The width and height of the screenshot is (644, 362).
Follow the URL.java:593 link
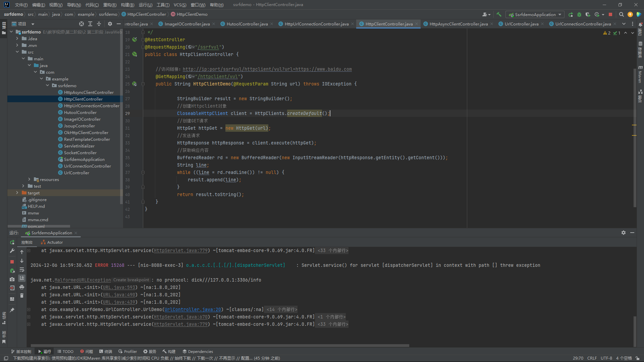119,287
